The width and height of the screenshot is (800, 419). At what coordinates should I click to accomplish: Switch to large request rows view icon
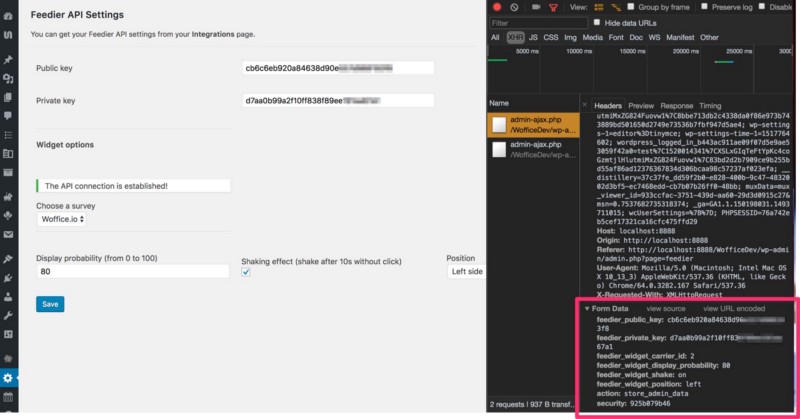pos(599,7)
